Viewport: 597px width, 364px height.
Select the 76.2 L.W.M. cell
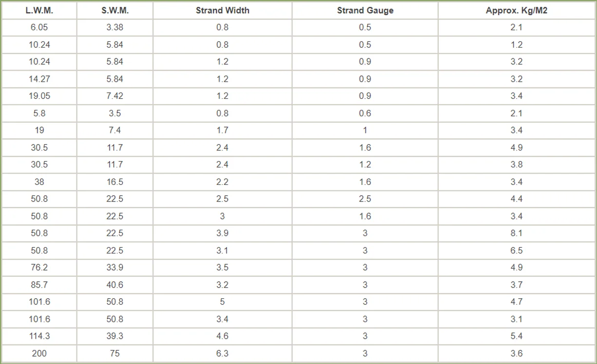click(39, 268)
